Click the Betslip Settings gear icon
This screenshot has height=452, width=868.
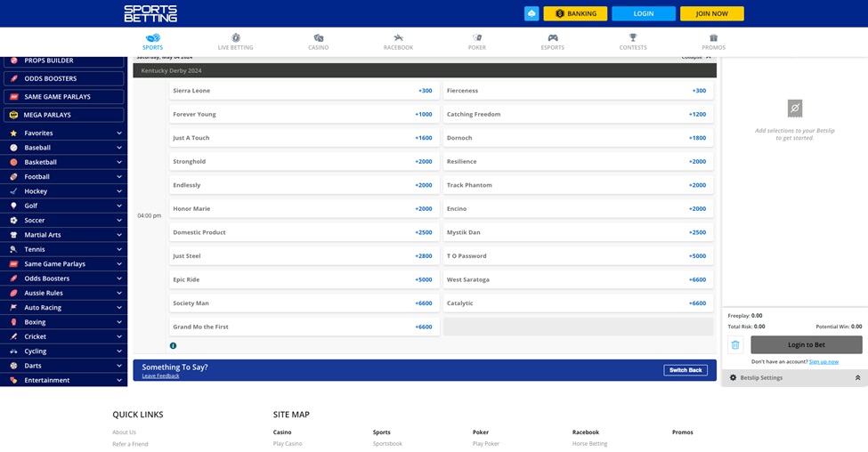point(734,377)
